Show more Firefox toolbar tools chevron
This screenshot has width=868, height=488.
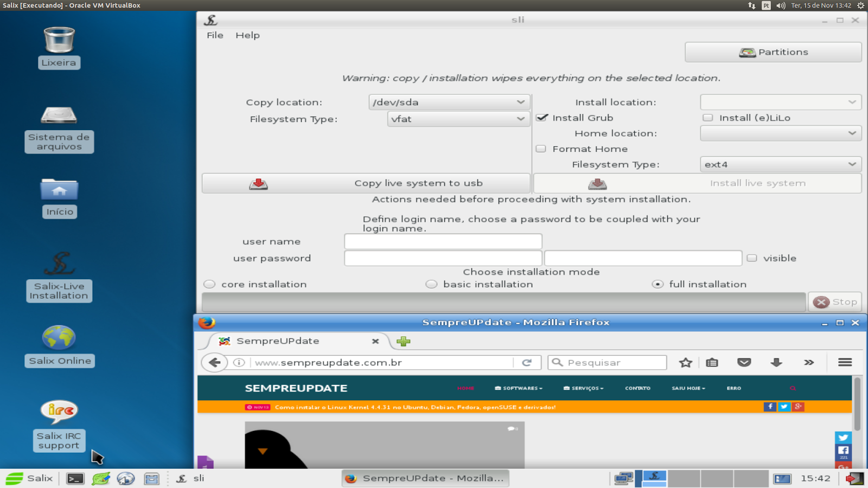coord(809,362)
